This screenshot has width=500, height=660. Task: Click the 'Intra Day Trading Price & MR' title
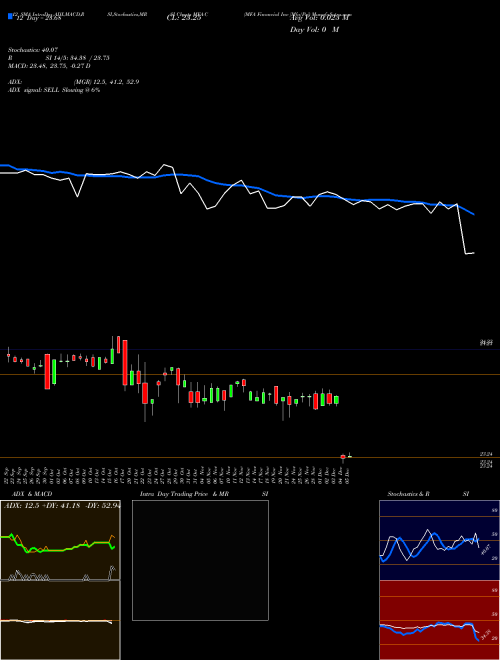pyautogui.click(x=184, y=494)
